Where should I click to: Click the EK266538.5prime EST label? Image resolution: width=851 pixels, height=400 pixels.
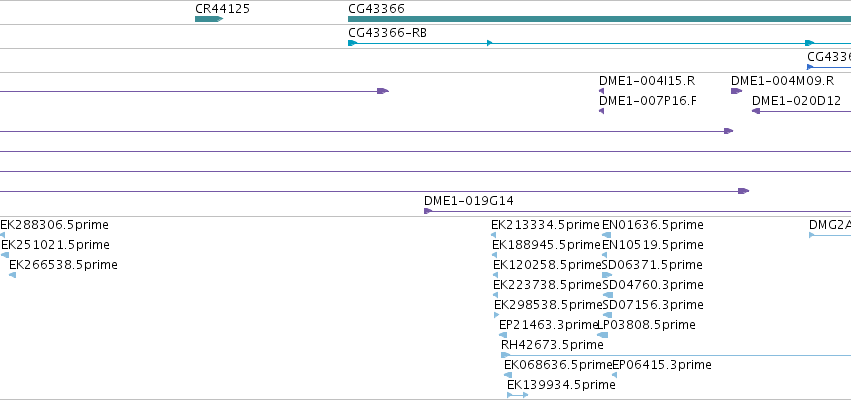(63, 265)
